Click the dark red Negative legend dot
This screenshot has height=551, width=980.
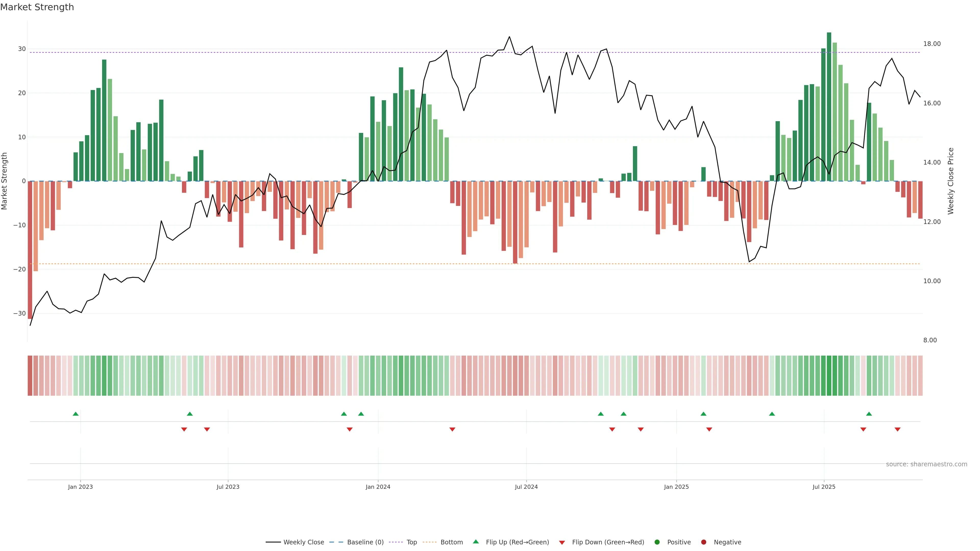click(x=703, y=542)
